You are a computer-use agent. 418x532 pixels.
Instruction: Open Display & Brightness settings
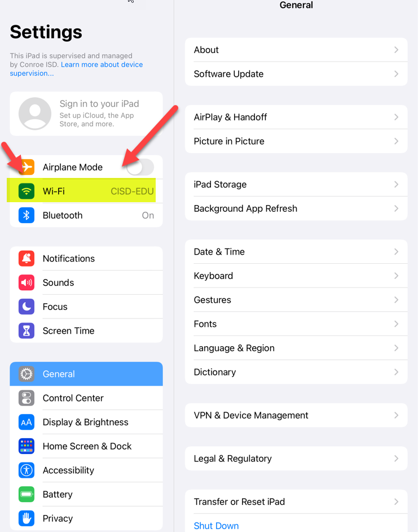click(86, 422)
